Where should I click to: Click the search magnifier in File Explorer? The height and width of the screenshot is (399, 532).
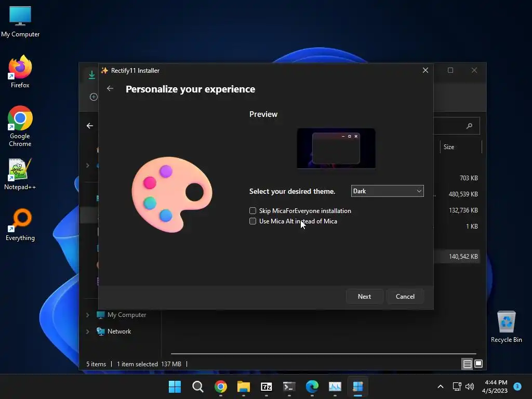[x=469, y=126]
